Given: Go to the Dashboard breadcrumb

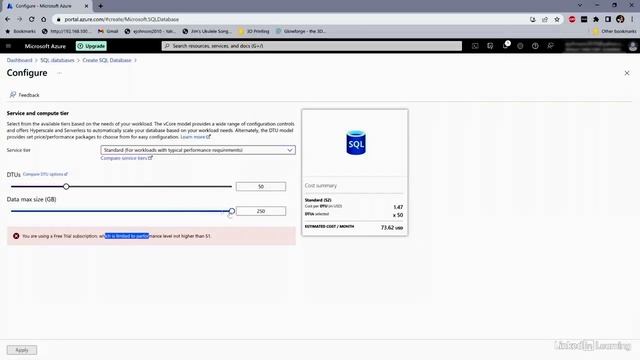Looking at the screenshot, I should point(19,60).
